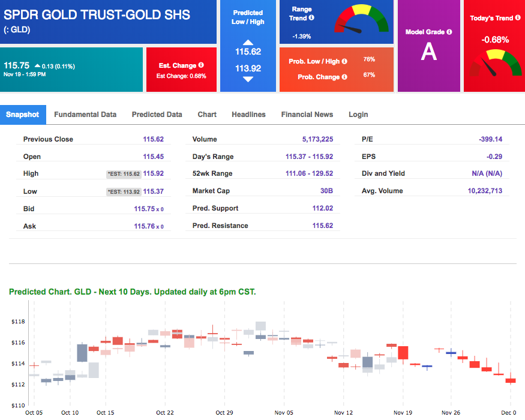
Task: Click the 52wk Range value 111.06 - 129.52
Action: click(x=310, y=173)
